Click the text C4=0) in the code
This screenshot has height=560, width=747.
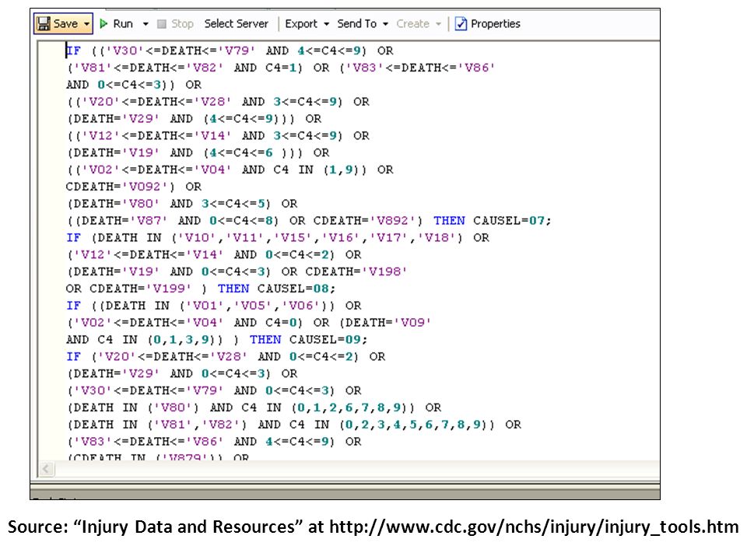coord(284,322)
